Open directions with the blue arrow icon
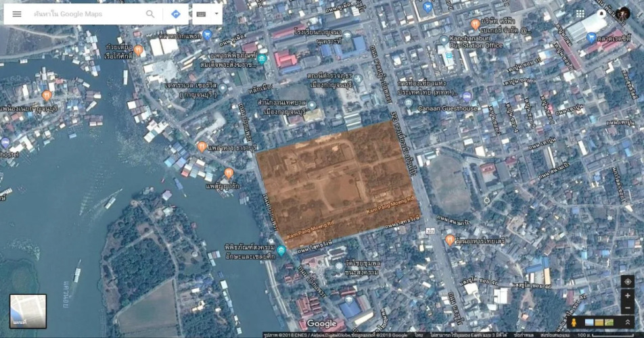 pyautogui.click(x=176, y=14)
